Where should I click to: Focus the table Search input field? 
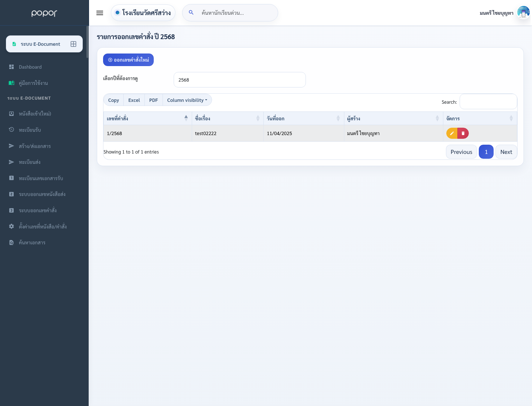(x=488, y=102)
